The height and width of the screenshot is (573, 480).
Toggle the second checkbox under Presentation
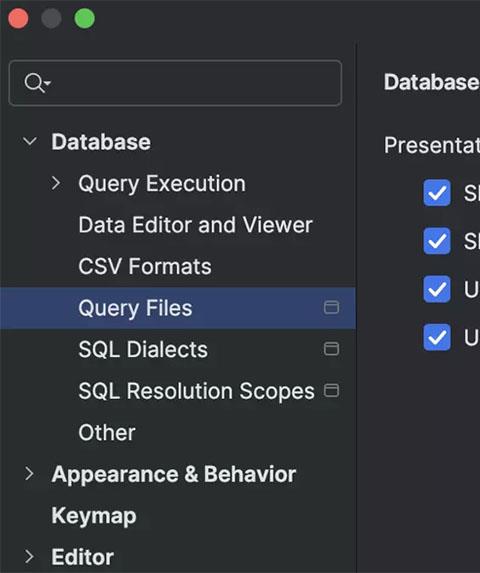pyautogui.click(x=437, y=241)
